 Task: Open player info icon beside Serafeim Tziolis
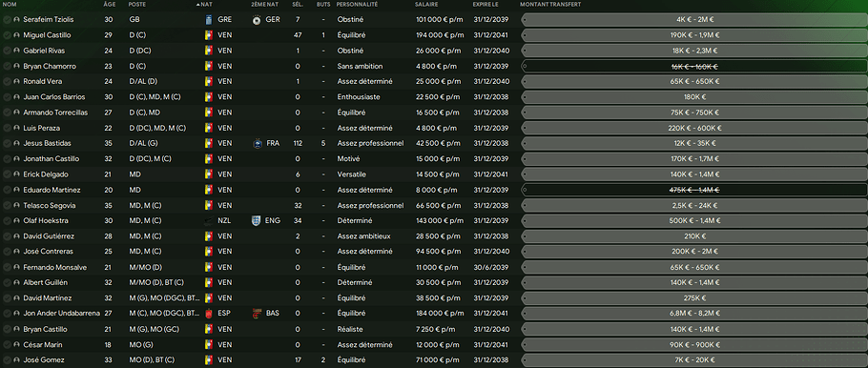click(16, 19)
